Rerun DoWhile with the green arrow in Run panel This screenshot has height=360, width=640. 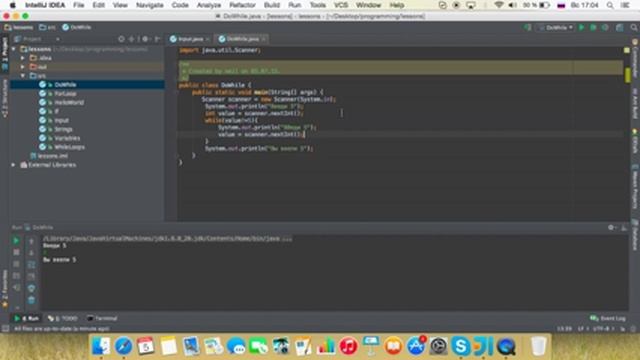pyautogui.click(x=16, y=241)
